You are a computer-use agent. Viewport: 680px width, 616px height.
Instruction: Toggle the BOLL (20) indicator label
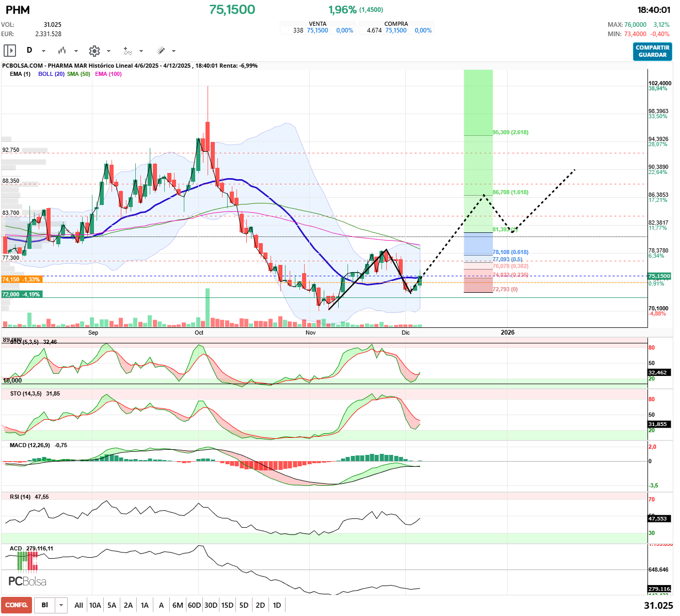pyautogui.click(x=51, y=74)
